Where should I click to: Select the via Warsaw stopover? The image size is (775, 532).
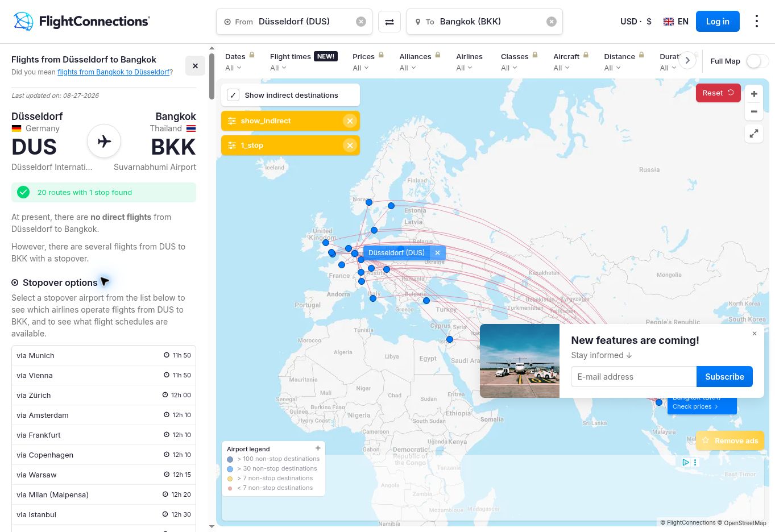point(103,475)
